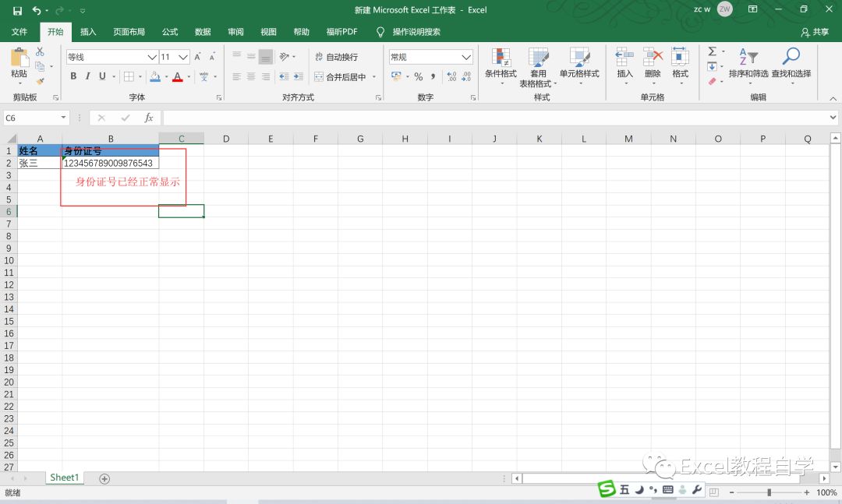Open the number format dropdown (常规)
Image resolution: width=842 pixels, height=504 pixels.
click(x=466, y=57)
